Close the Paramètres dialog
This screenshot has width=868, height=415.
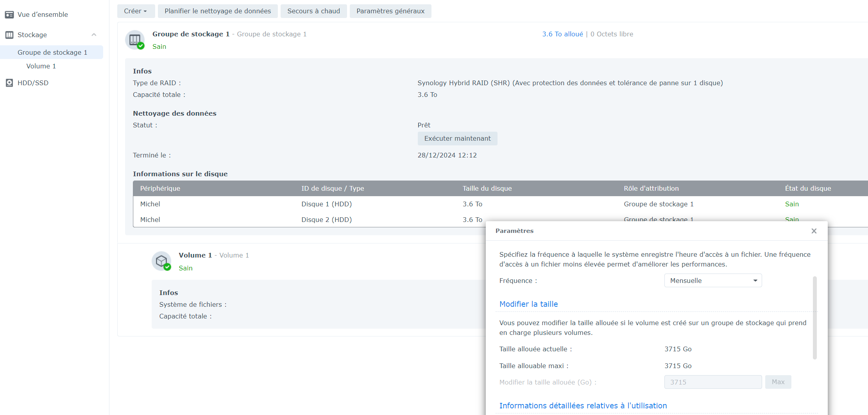pyautogui.click(x=814, y=231)
